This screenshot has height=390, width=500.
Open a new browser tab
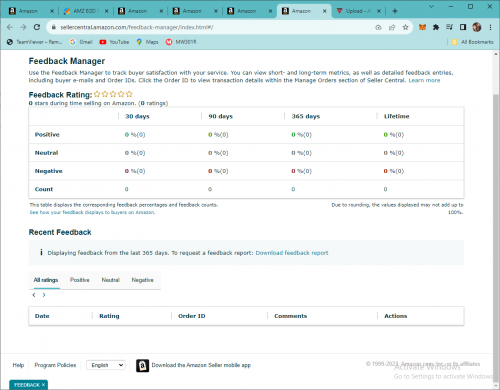click(395, 11)
